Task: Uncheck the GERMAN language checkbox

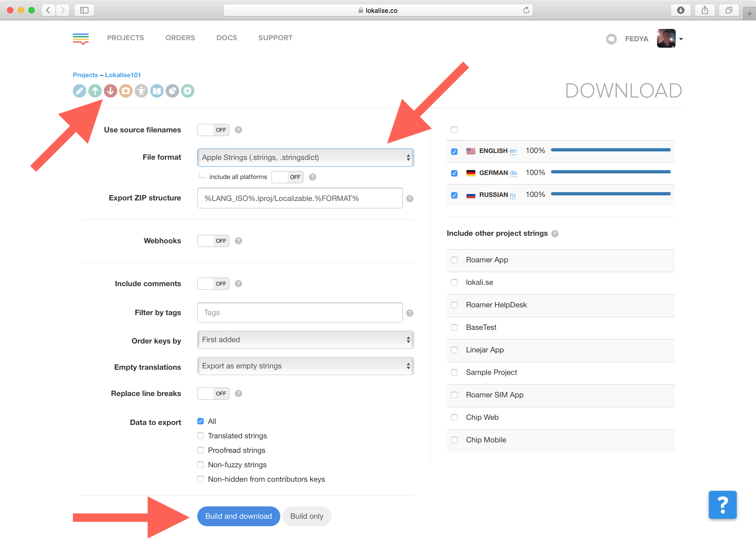Action: [454, 173]
